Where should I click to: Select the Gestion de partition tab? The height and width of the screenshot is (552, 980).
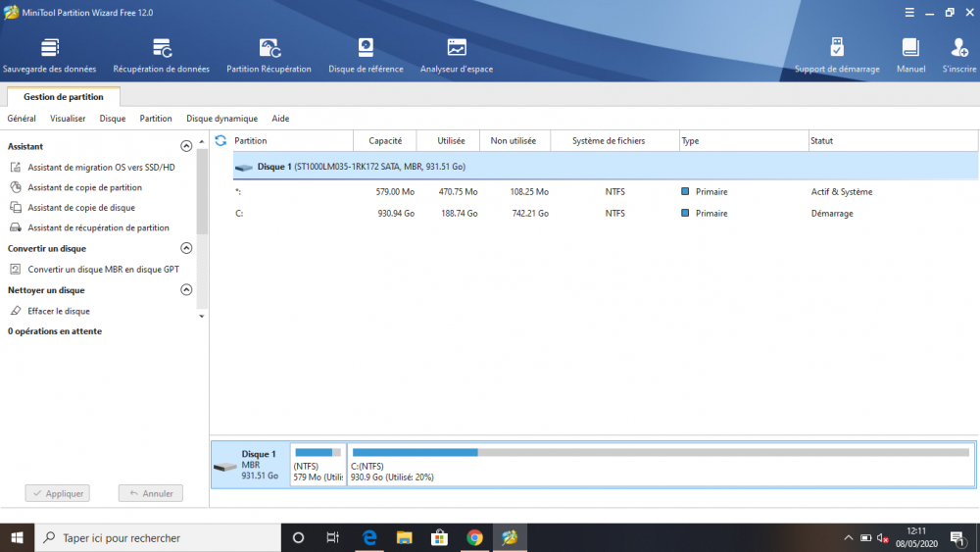64,97
